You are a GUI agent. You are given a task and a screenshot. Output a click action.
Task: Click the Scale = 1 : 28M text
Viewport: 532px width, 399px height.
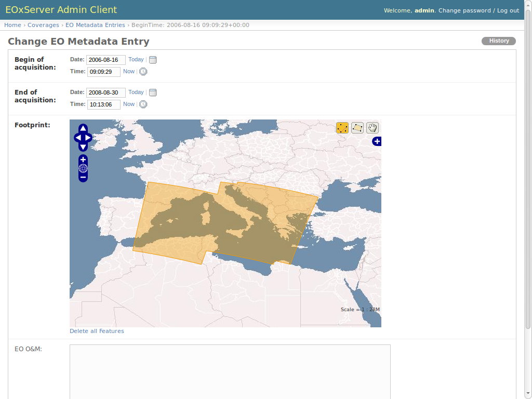click(360, 310)
